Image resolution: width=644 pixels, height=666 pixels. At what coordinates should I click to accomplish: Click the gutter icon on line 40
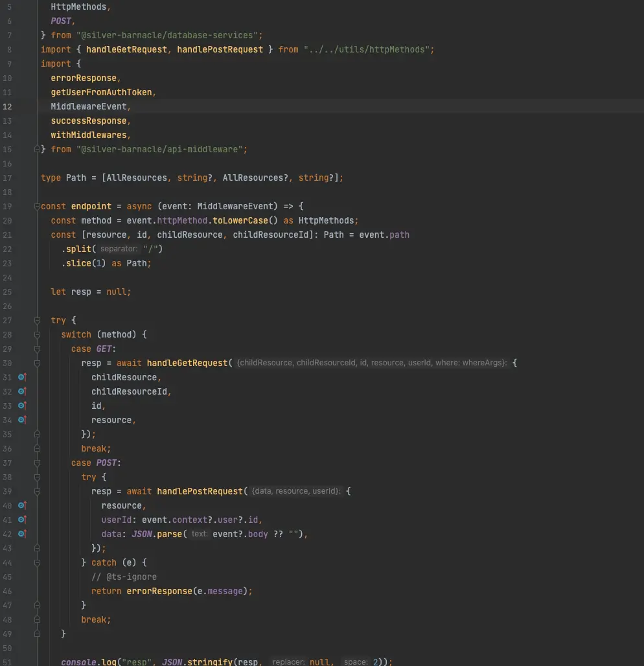(x=22, y=505)
